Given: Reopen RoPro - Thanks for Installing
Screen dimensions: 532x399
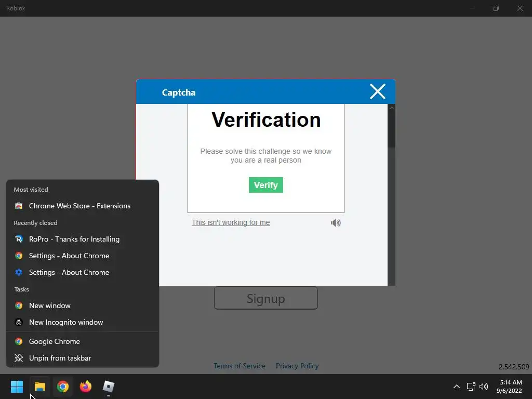Looking at the screenshot, I should tap(83, 239).
